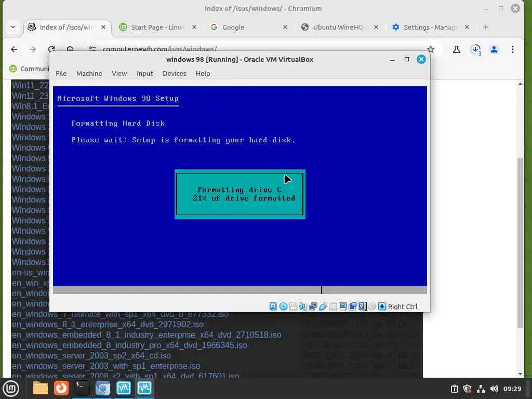Click the recording indicator icon in VirtualBox status bar
This screenshot has height=399, width=532.
pyautogui.click(x=353, y=307)
